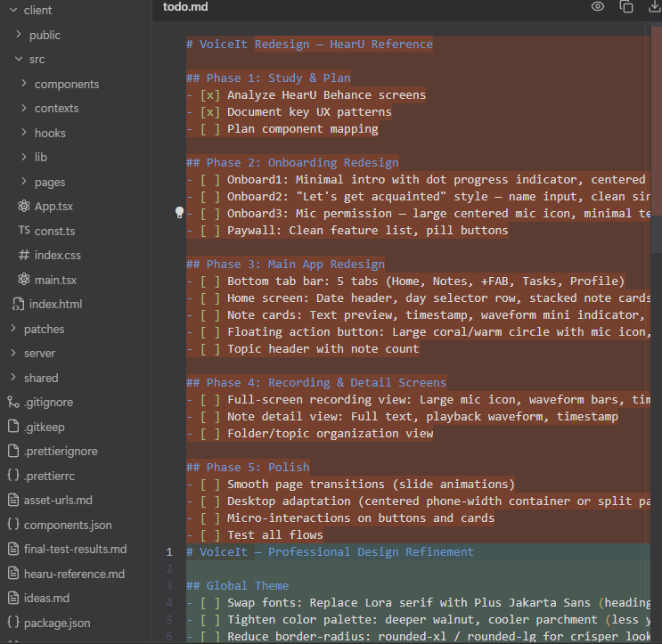Viewport: 662px width, 644px height.
Task: Click the todo.md file tab title
Action: [185, 7]
